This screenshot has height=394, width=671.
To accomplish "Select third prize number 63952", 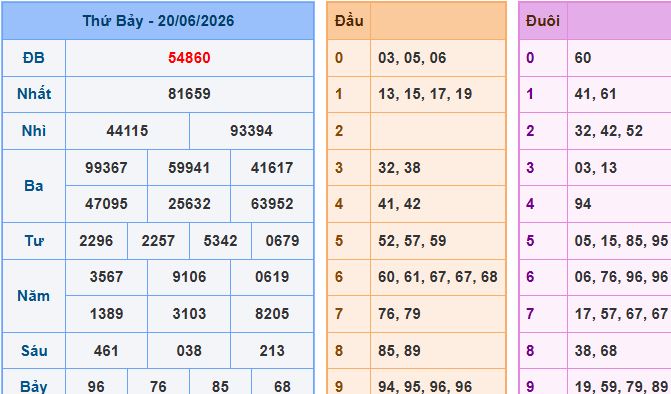I will [x=272, y=204].
